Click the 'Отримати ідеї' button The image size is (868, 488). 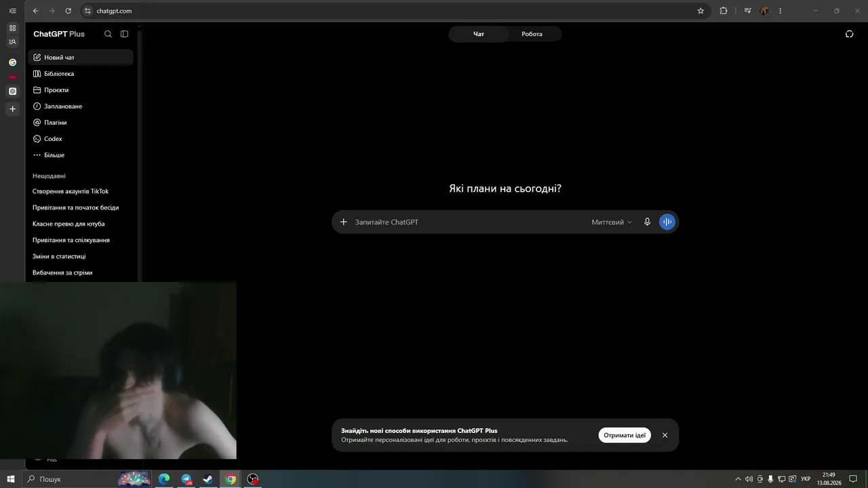625,435
